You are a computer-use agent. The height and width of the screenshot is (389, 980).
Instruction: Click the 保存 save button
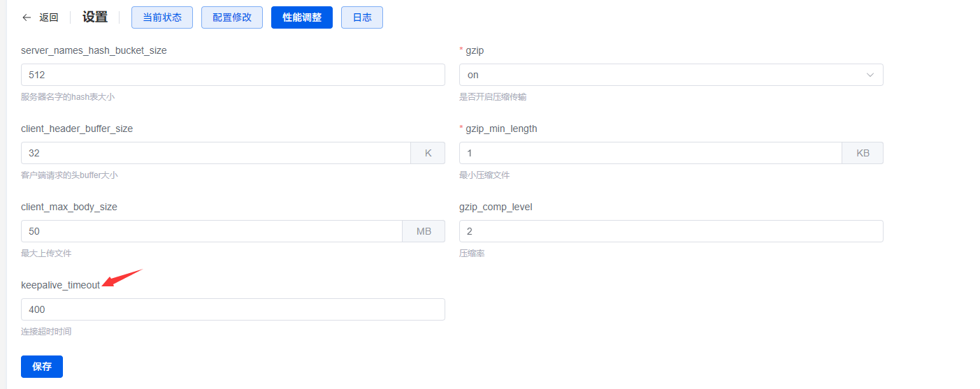(x=42, y=367)
